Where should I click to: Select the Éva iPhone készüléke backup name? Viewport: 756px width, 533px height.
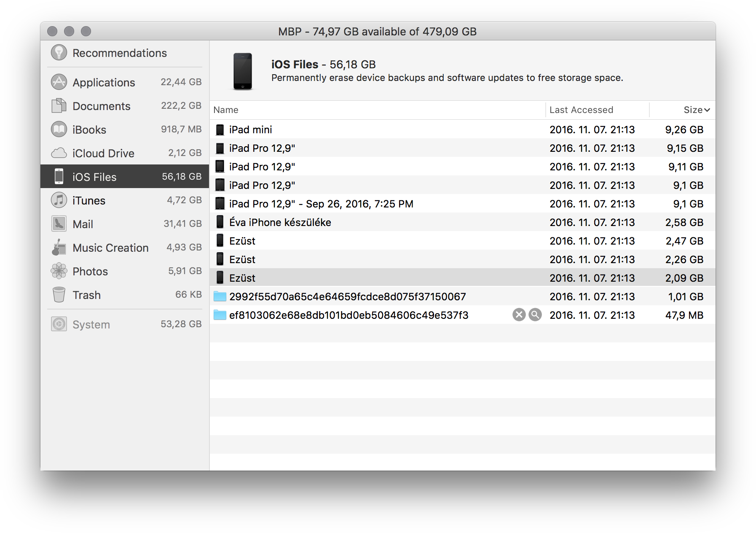pyautogui.click(x=280, y=222)
